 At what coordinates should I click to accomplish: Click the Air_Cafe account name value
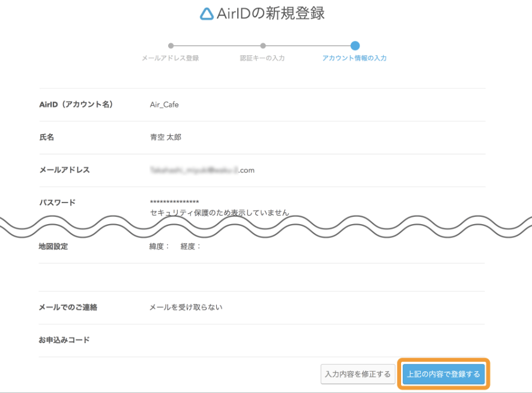165,105
